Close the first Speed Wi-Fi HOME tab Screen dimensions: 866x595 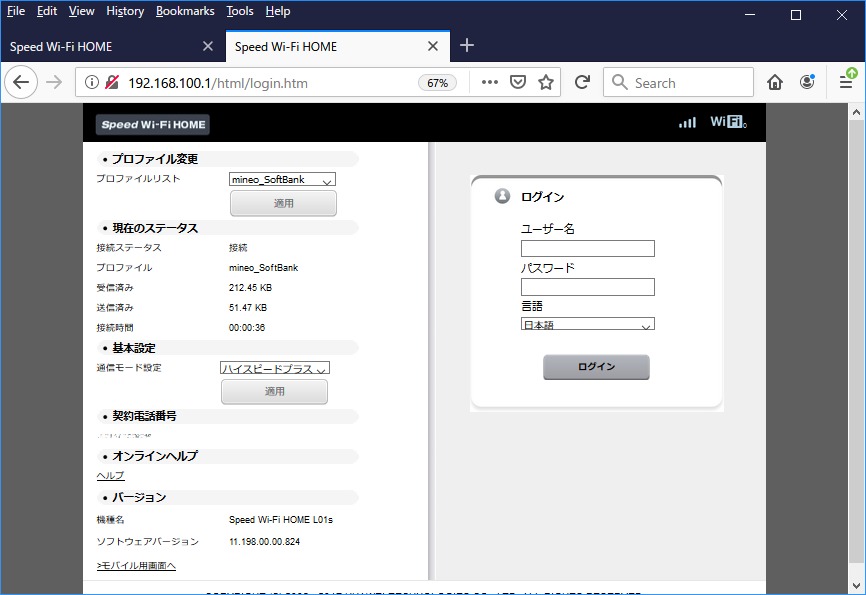tap(208, 47)
